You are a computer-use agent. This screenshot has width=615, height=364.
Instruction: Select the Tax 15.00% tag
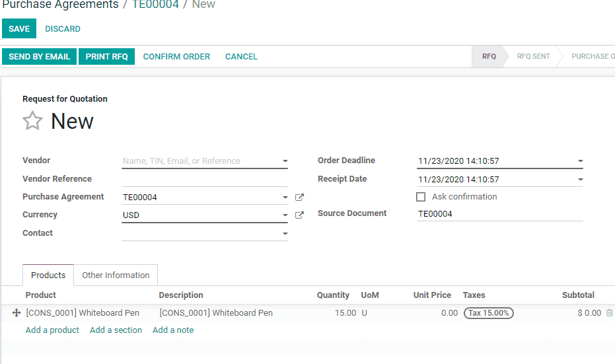pos(488,313)
